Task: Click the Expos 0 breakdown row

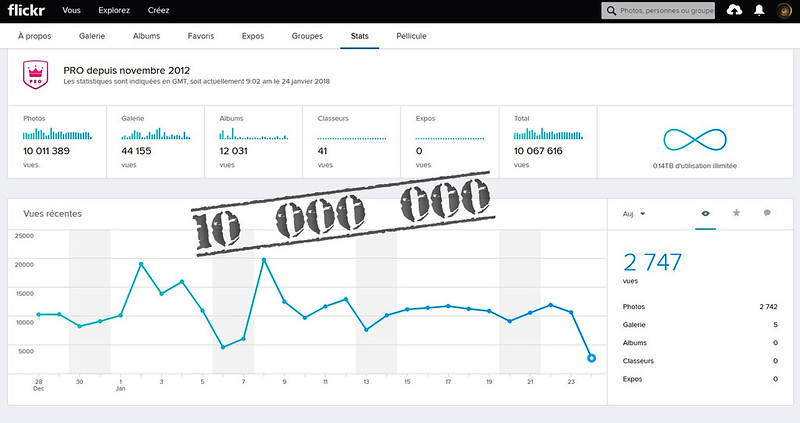Action: click(699, 379)
